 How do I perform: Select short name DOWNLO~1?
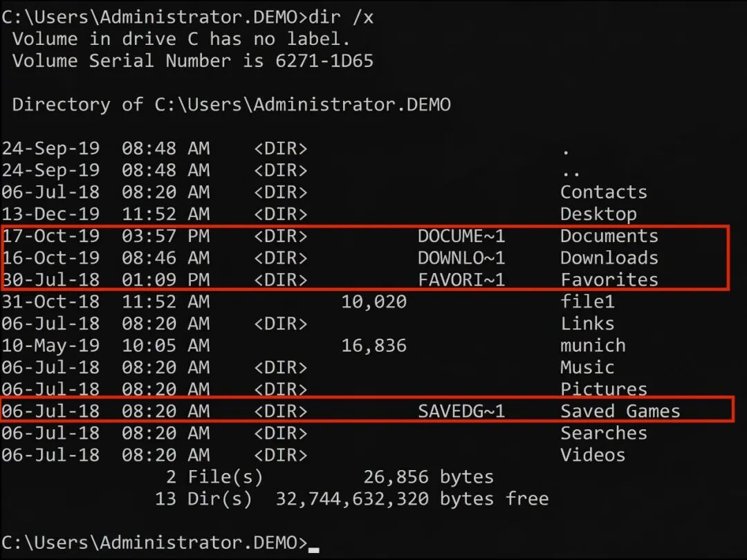point(461,258)
